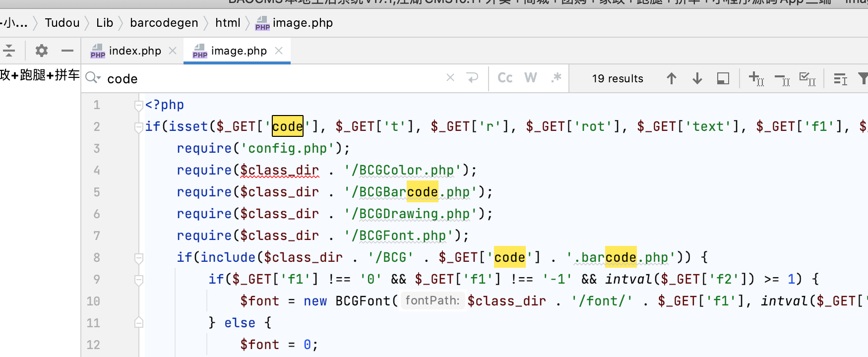Click '/BCGColor.php' string on line 4

tap(403, 170)
